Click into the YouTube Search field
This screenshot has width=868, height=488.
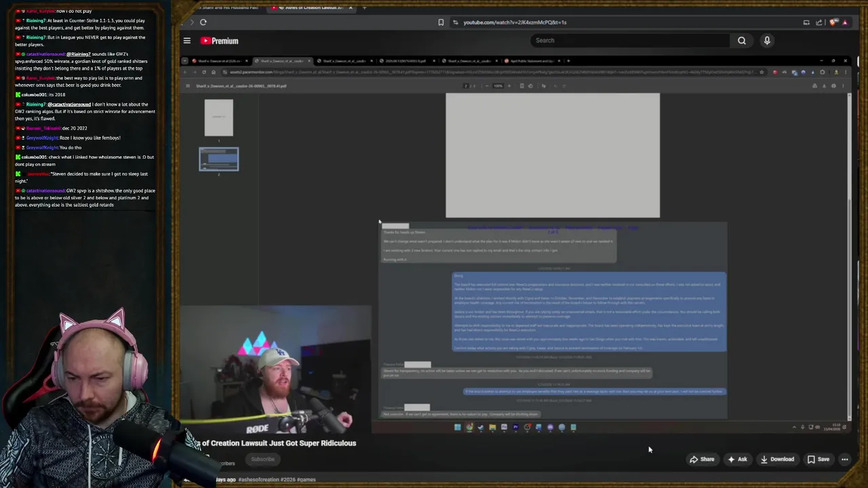tap(629, 41)
